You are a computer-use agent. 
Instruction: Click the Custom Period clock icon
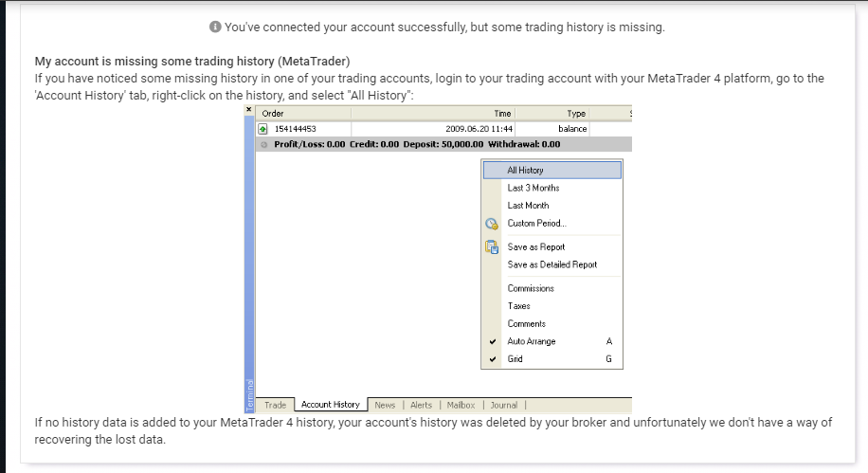pyautogui.click(x=492, y=224)
